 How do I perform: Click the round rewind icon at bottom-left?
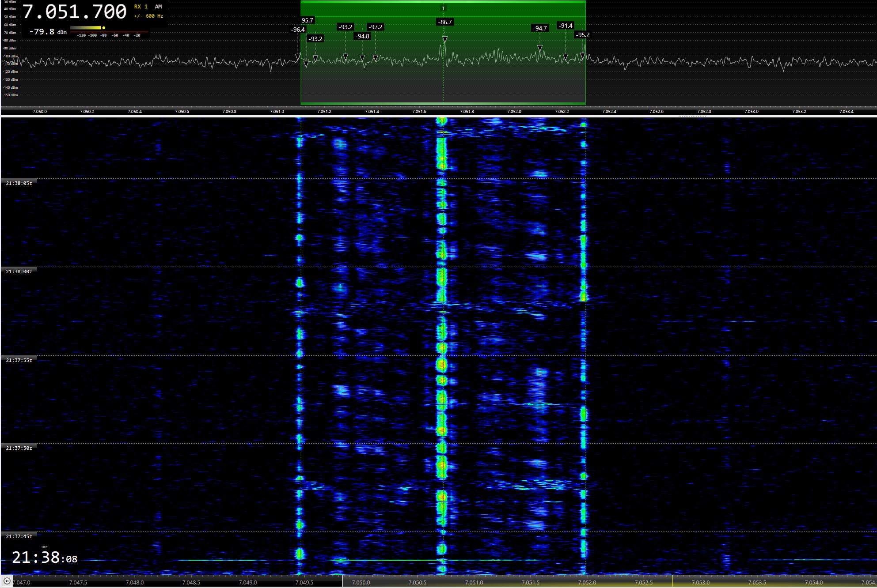point(7,581)
